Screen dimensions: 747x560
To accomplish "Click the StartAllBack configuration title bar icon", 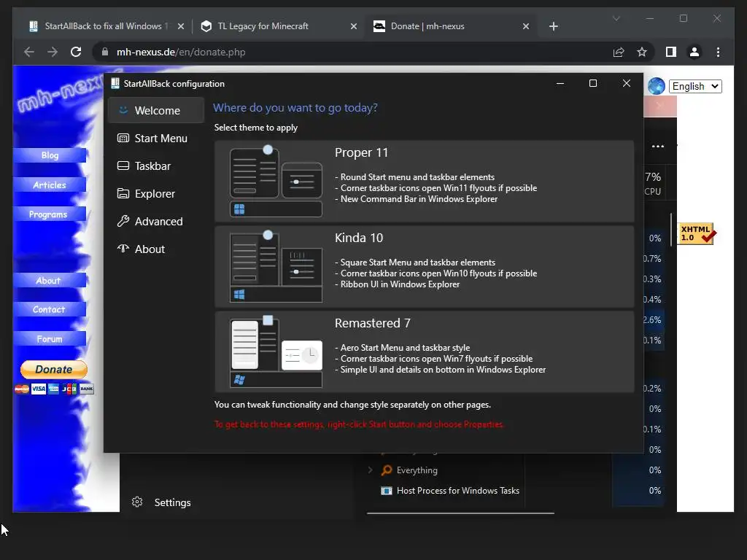I will pos(115,83).
